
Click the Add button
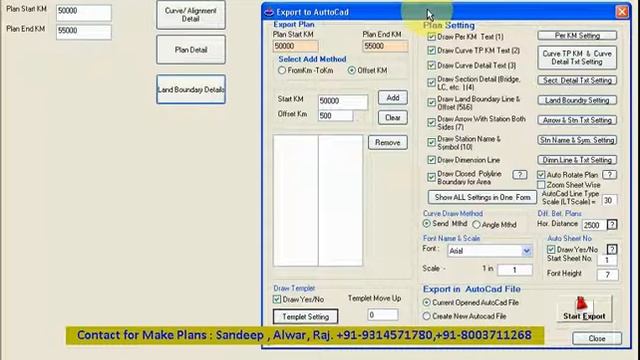tap(393, 98)
